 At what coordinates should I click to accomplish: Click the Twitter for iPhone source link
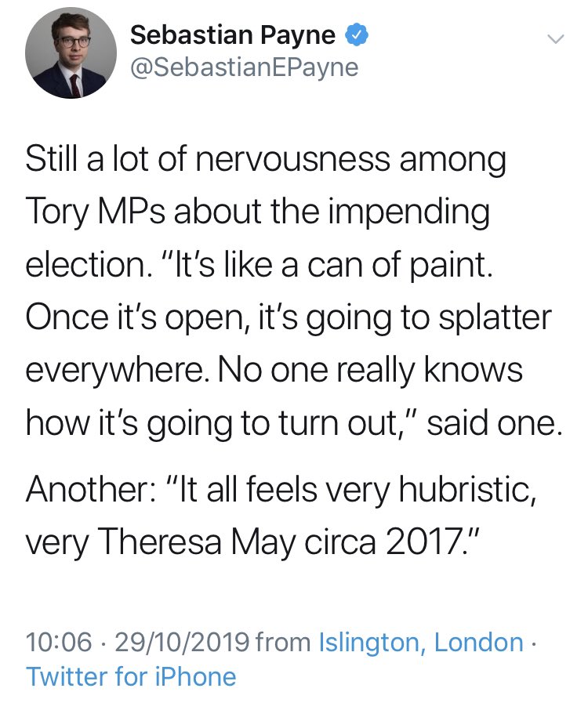[x=131, y=676]
